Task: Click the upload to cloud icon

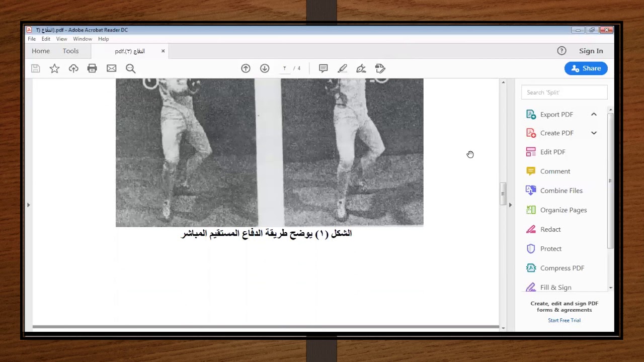Action: coord(73,68)
